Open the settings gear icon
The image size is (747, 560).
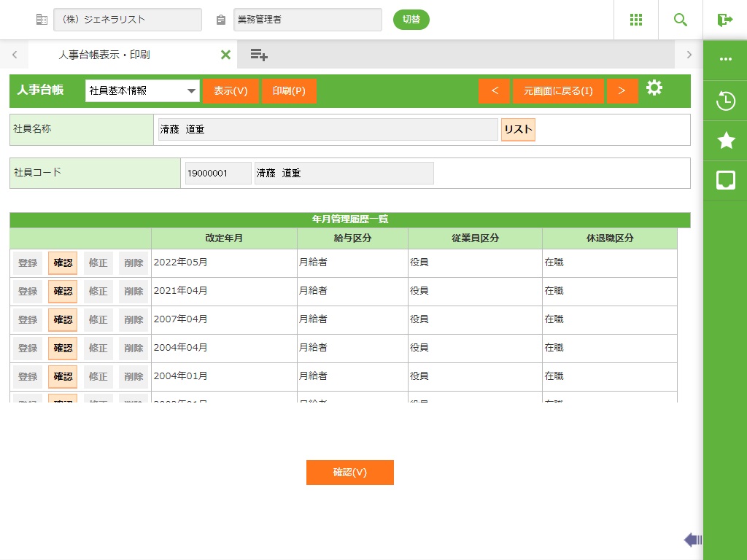pos(654,89)
